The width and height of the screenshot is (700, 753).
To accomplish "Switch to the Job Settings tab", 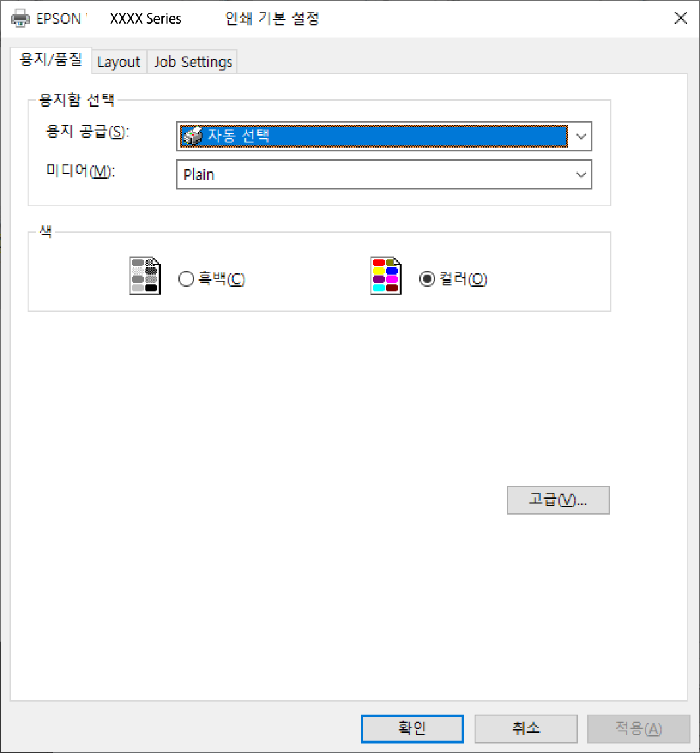I will pyautogui.click(x=193, y=62).
